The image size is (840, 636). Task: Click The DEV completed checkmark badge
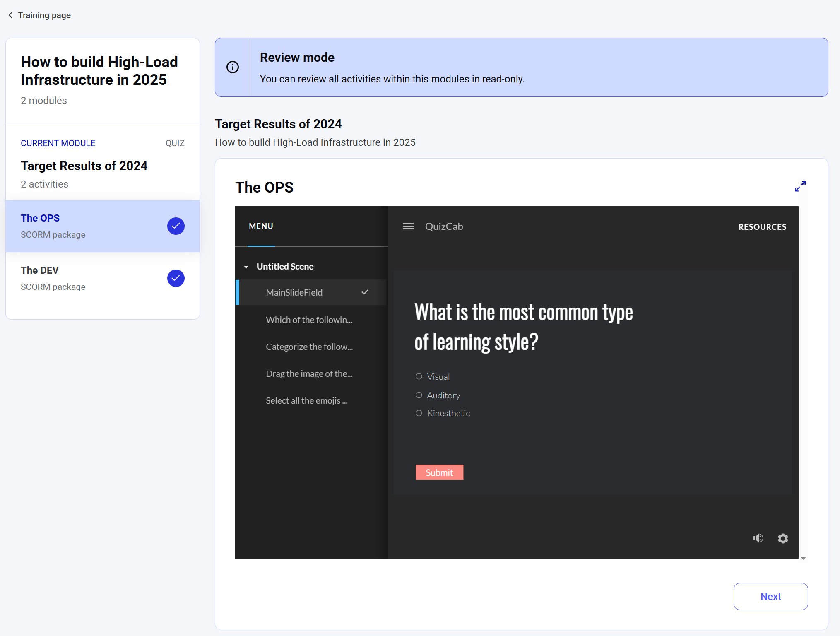tap(176, 278)
